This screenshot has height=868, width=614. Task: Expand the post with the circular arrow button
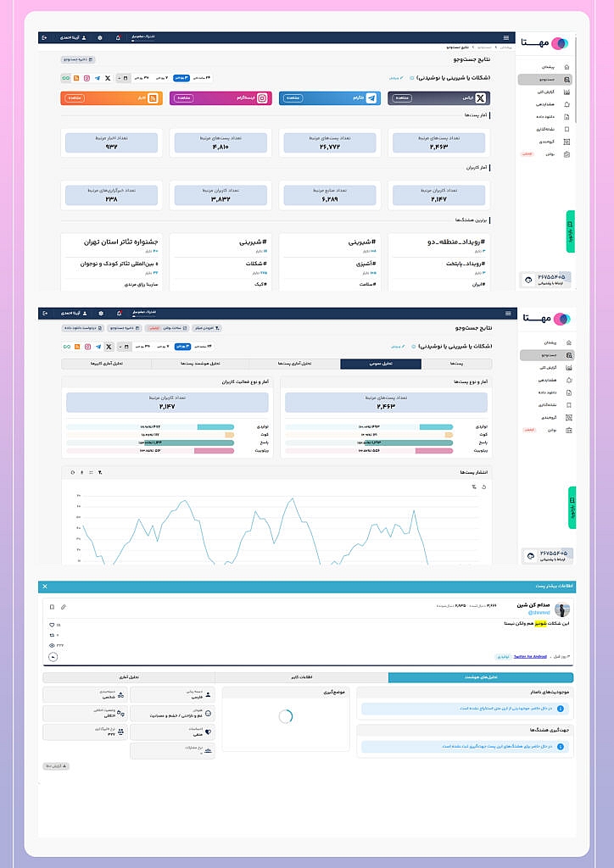click(53, 656)
